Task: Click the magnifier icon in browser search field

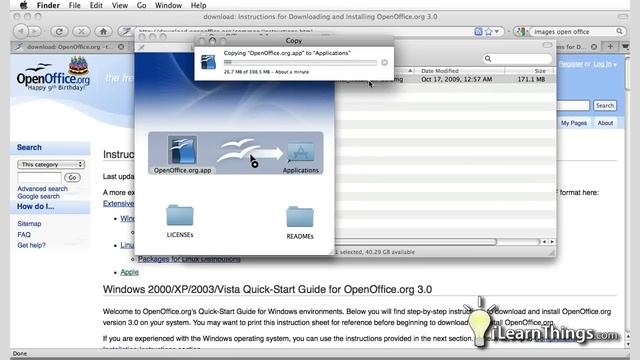Action: 619,31
